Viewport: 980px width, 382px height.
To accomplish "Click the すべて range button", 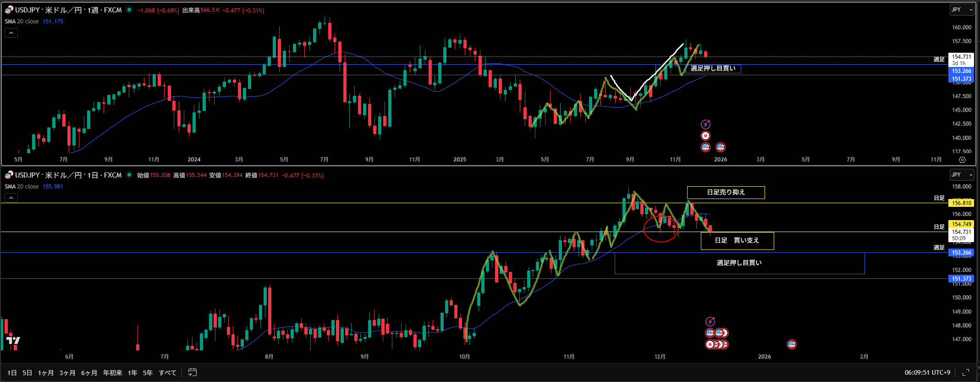I will tap(167, 373).
